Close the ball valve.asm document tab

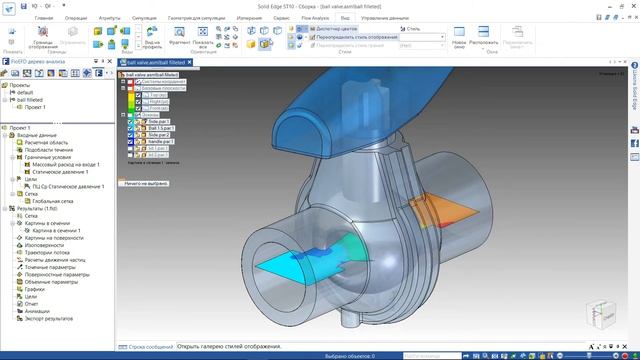tap(189, 62)
